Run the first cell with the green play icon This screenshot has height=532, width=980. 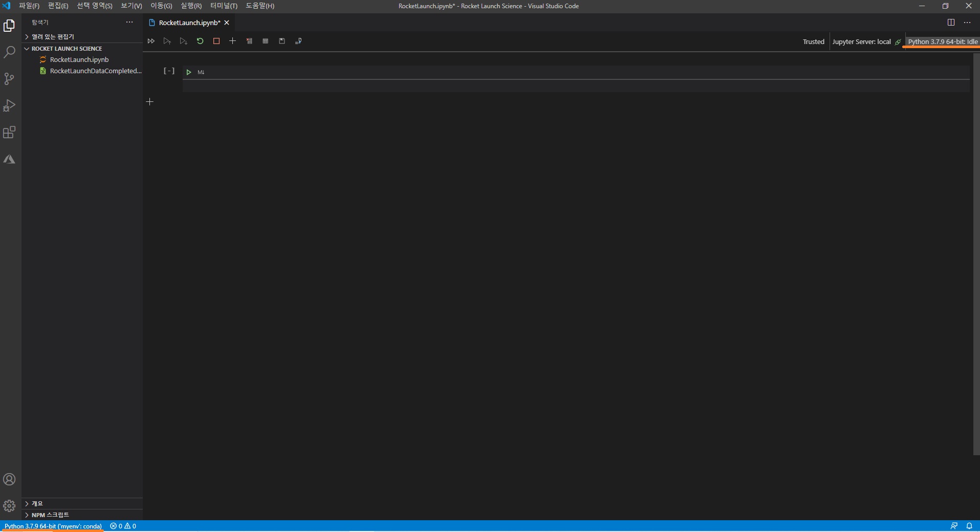point(189,72)
